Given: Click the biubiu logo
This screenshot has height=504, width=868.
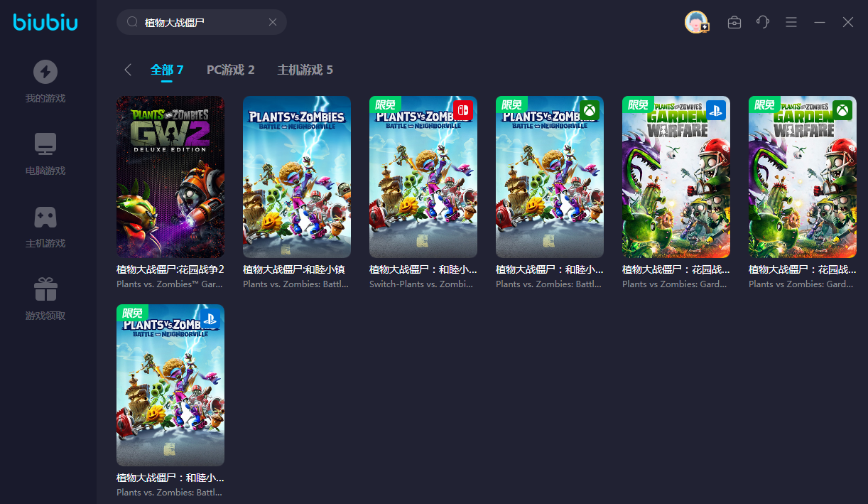Looking at the screenshot, I should (x=45, y=23).
